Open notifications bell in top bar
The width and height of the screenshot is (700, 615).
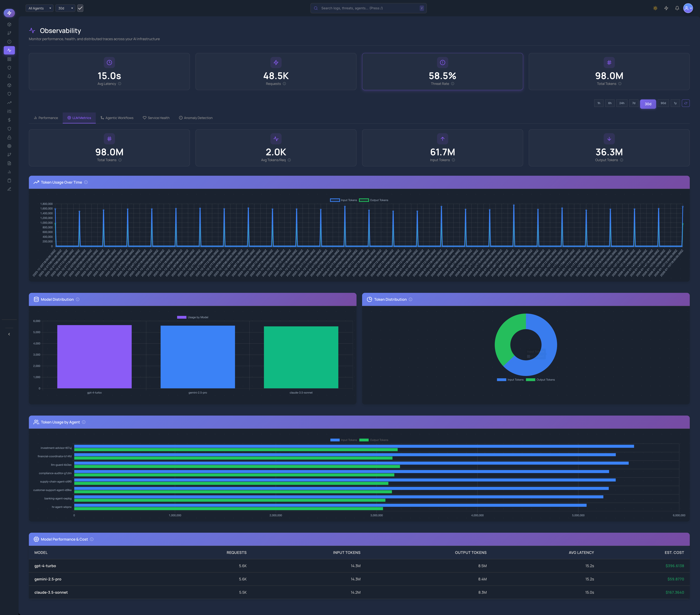pyautogui.click(x=677, y=8)
